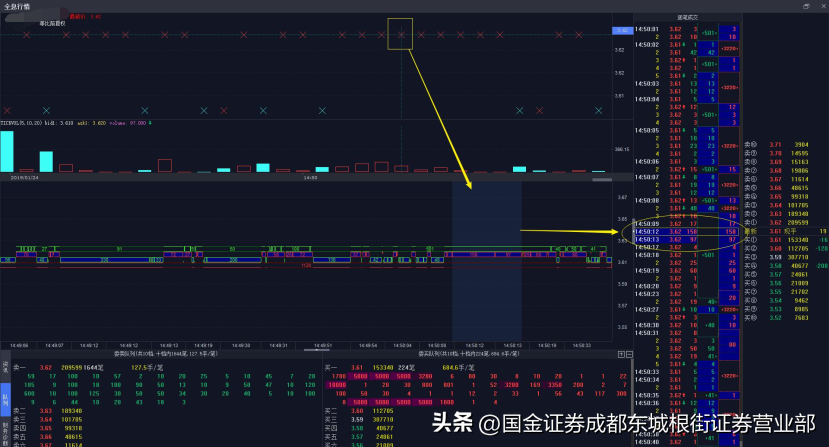
Task: Click the TICKVOL indicator label
Action: click(22, 123)
